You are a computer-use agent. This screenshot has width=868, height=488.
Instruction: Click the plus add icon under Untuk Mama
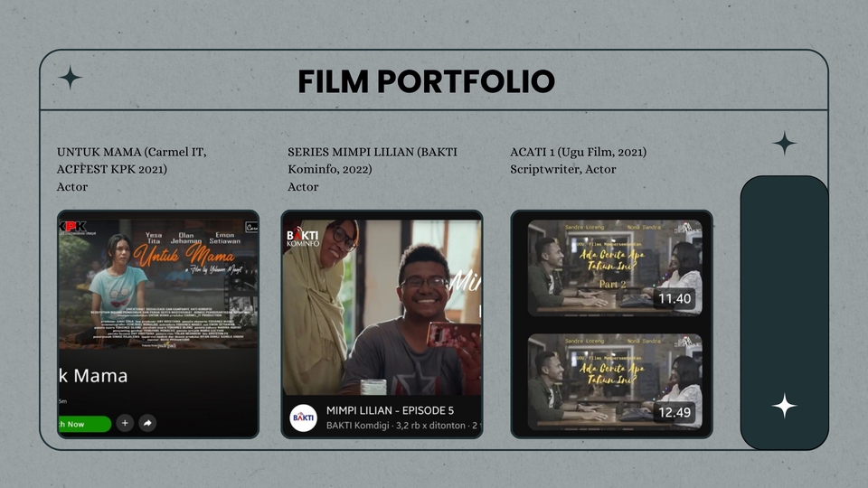[x=125, y=423]
